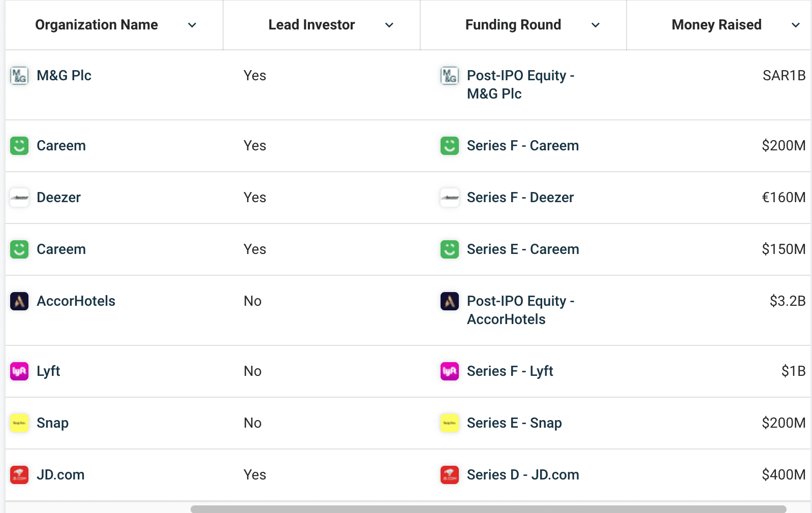
Task: Select the €160M money raised cell
Action: click(784, 198)
